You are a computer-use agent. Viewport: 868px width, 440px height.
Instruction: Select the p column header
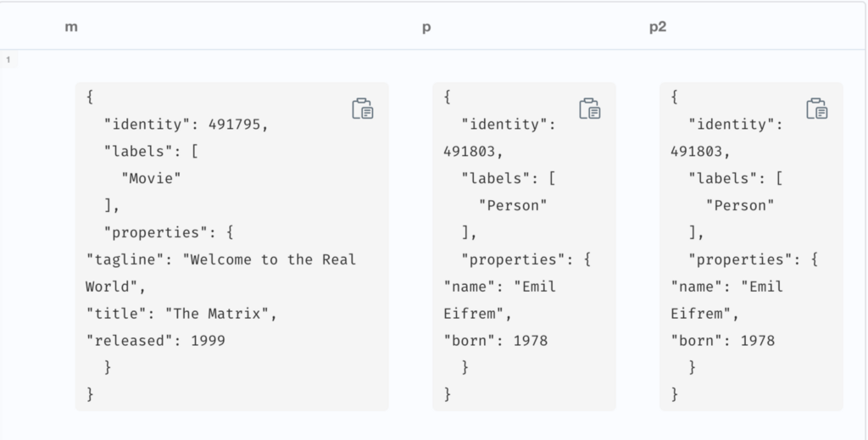426,28
